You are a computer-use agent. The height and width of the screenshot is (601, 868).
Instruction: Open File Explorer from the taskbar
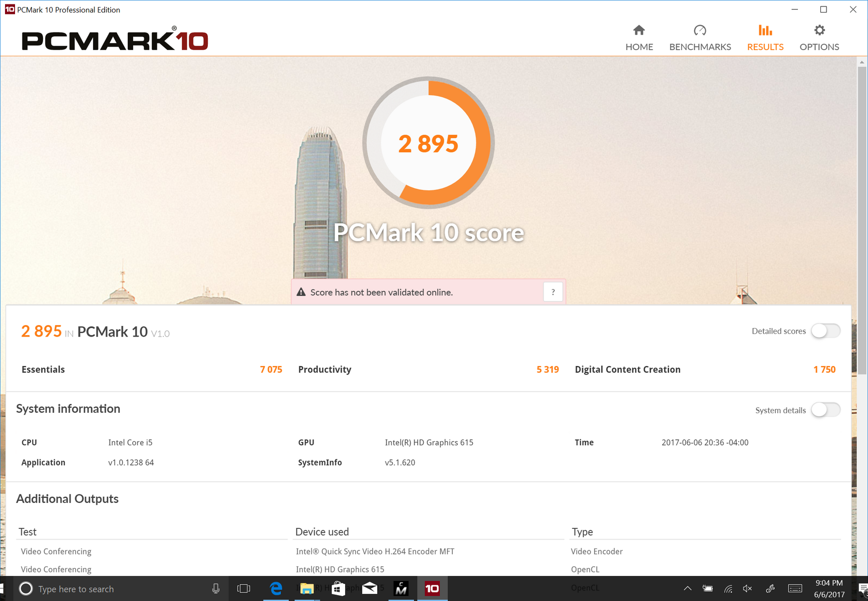coord(307,589)
